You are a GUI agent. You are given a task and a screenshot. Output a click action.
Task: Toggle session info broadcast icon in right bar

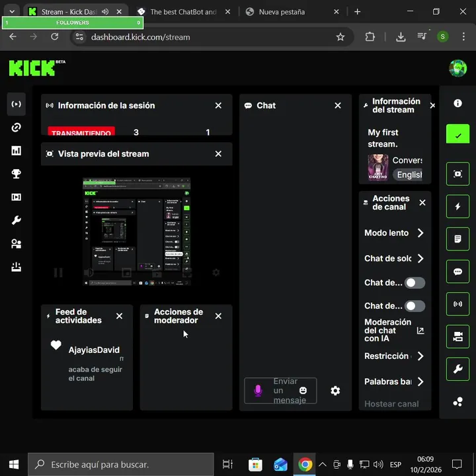coord(457,304)
